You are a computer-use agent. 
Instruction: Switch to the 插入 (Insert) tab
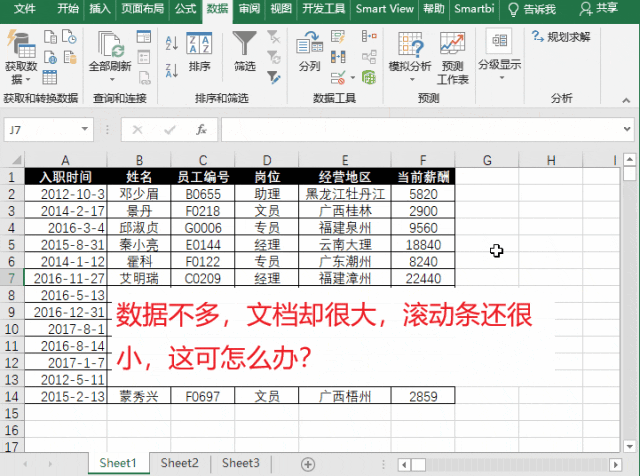point(100,9)
